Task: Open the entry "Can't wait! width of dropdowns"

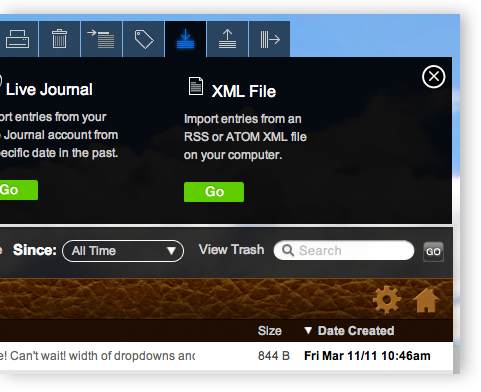Action: 97,356
